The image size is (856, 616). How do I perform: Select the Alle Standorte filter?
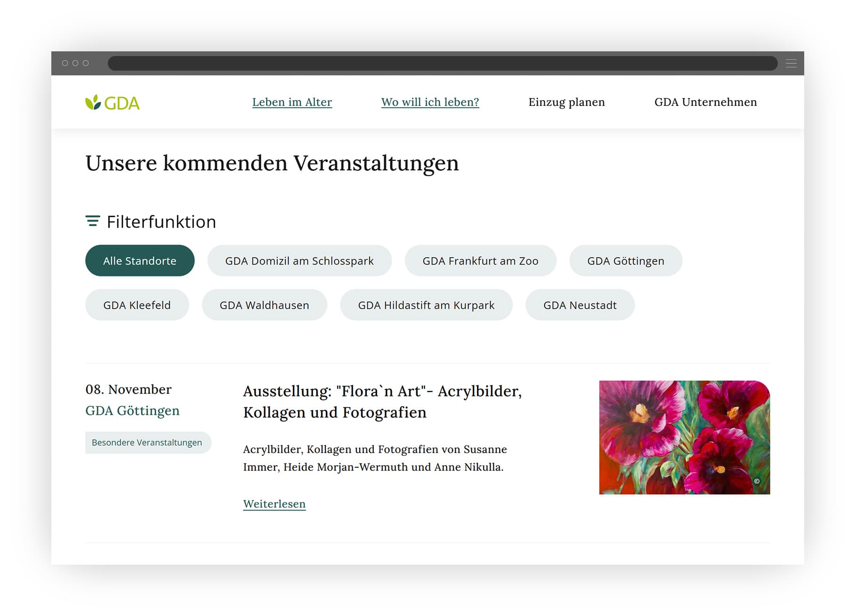coord(139,260)
